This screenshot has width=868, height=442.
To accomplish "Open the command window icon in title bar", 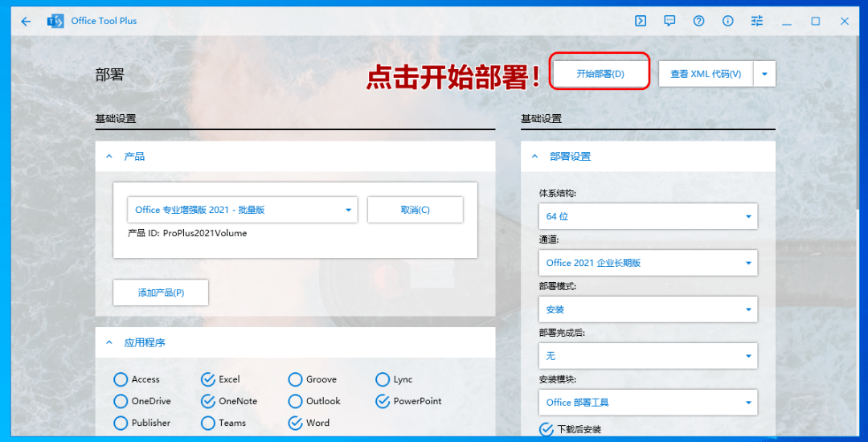I will coord(641,21).
